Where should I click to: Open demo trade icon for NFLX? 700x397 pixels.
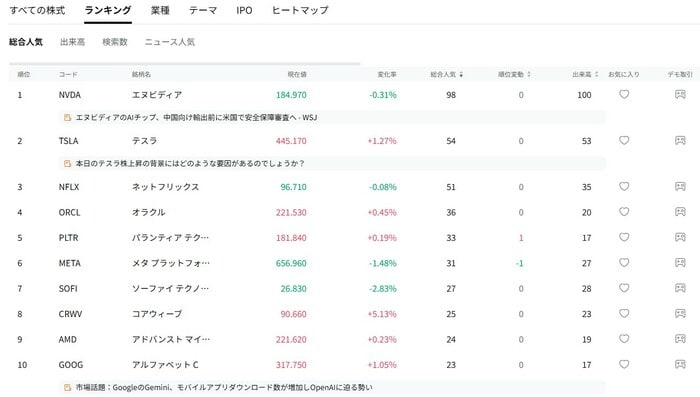[680, 186]
